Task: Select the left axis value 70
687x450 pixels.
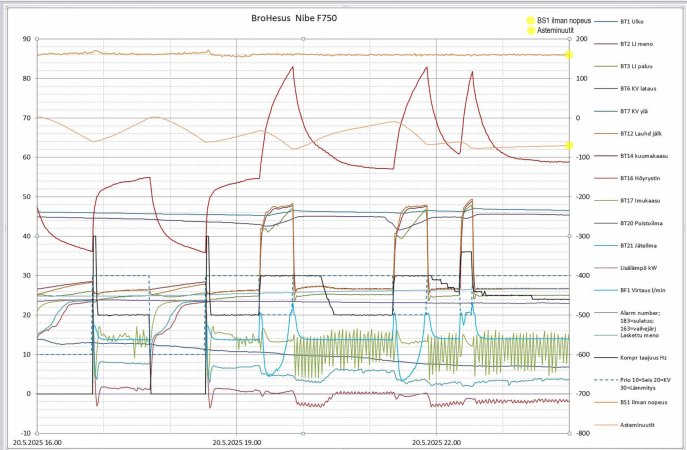Action: 27,118
